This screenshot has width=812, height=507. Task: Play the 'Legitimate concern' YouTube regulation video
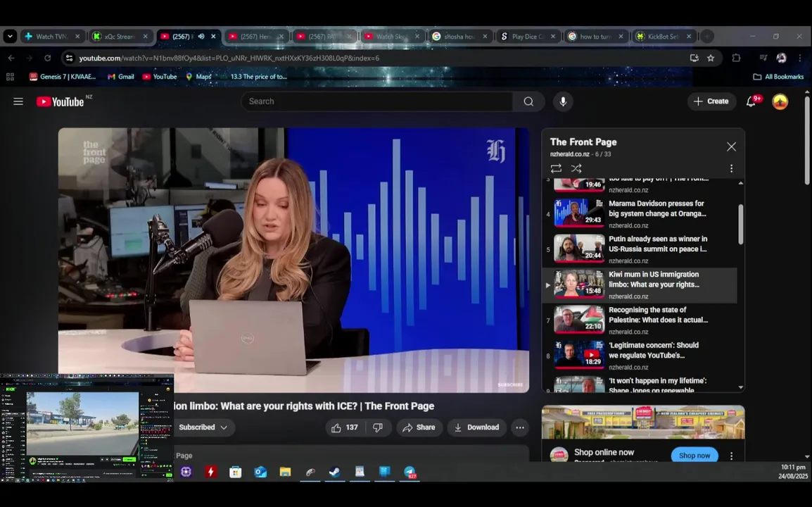(x=640, y=356)
